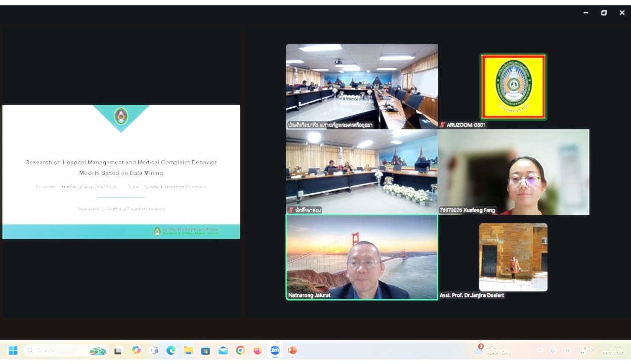Open the ENG language selector
The width and height of the screenshot is (631, 364).
pos(568,350)
